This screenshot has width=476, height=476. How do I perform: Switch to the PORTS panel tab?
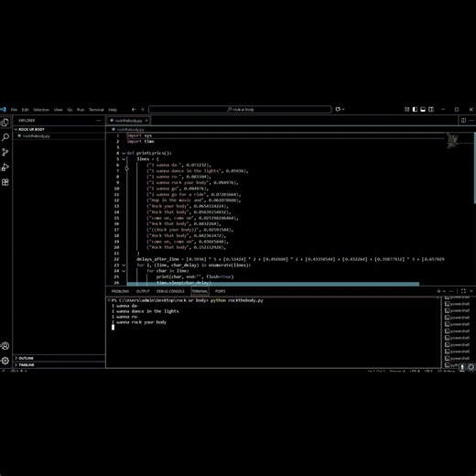pos(220,291)
